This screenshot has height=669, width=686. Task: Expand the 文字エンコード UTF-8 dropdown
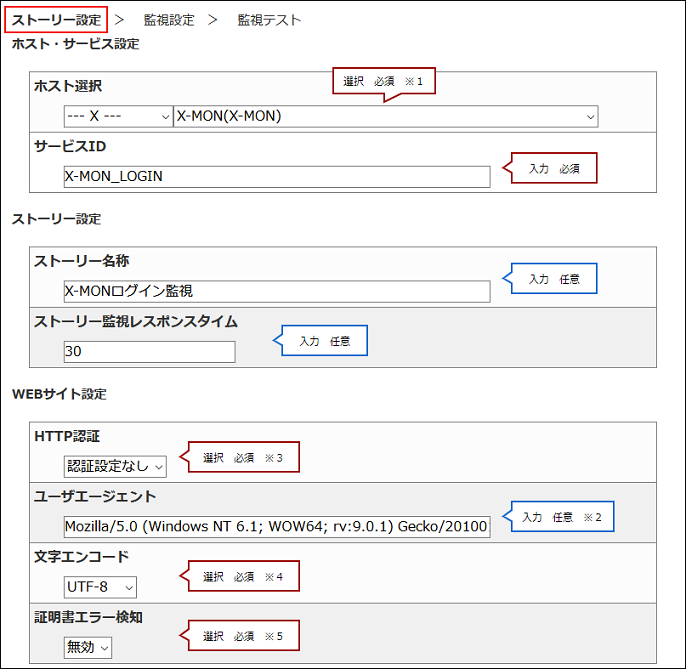100,586
